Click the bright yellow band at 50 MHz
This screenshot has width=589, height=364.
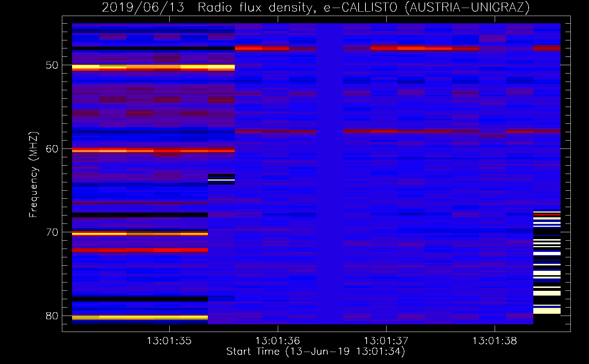tap(153, 67)
